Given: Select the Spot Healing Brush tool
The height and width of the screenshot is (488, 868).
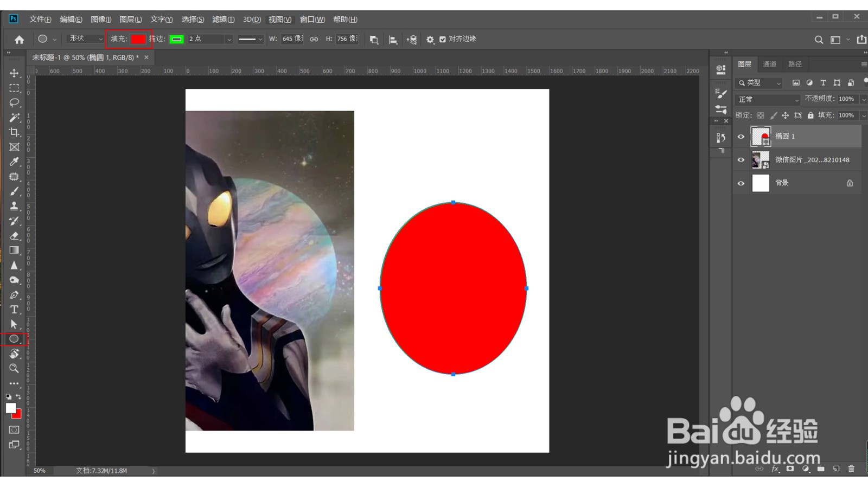Looking at the screenshot, I should click(14, 177).
